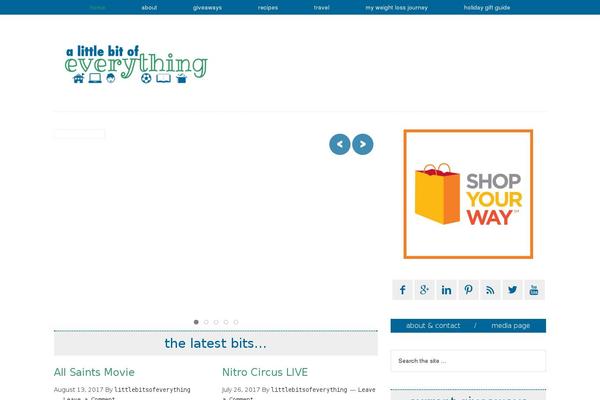Open author link under Nitro Circus LIVE
The height and width of the screenshot is (400, 600).
[x=309, y=390]
